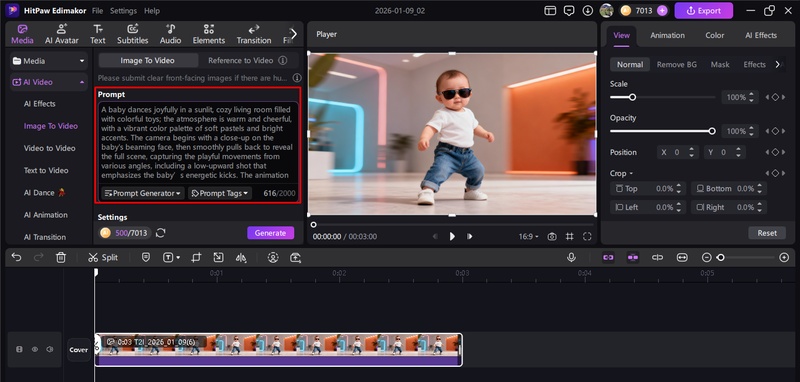Screen dimensions: 800x382
Task: Refresh the credits count icon
Action: [160, 233]
